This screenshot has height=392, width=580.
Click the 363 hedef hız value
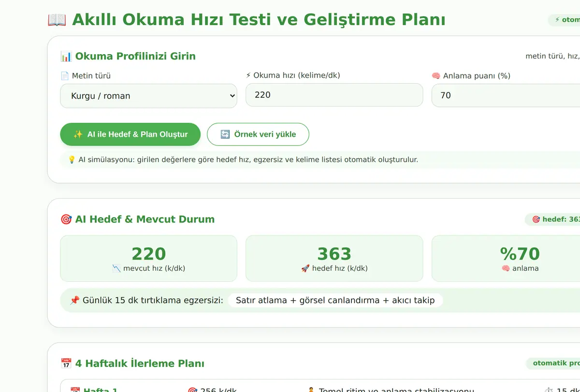pos(334,254)
